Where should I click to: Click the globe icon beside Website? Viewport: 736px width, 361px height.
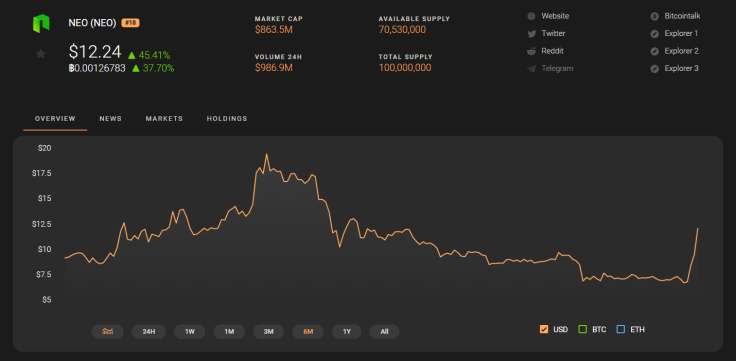[x=531, y=16]
